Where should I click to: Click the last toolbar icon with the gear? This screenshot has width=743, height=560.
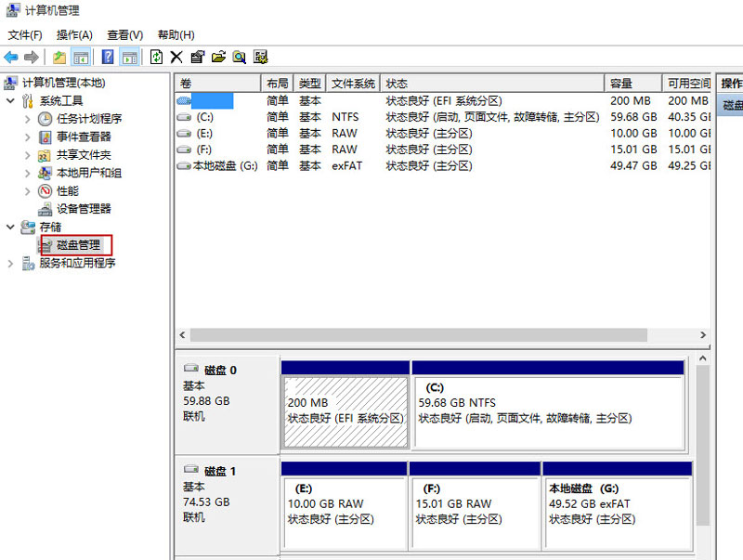click(260, 58)
